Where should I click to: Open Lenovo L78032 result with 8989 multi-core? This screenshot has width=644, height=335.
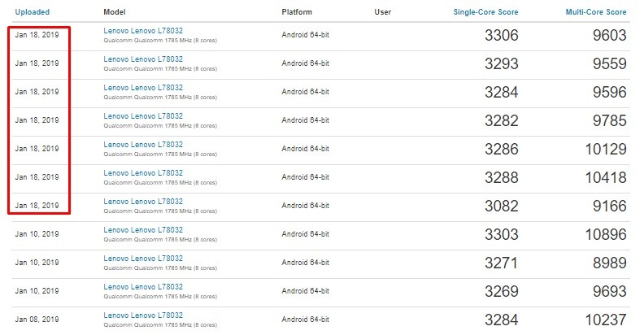pos(143,259)
